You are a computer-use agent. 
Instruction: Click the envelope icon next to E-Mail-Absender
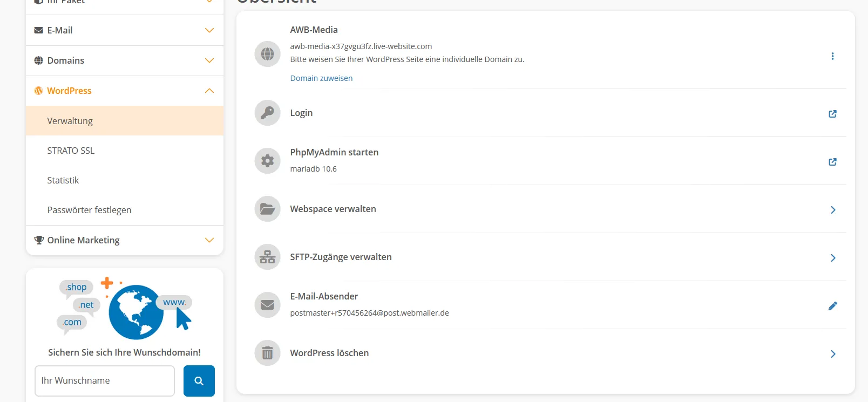coord(268,305)
